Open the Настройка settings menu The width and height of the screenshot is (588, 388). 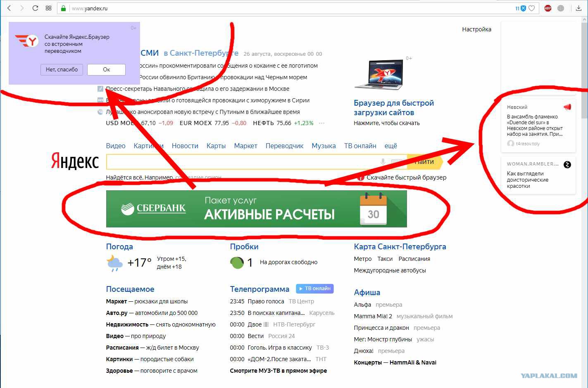pos(477,29)
